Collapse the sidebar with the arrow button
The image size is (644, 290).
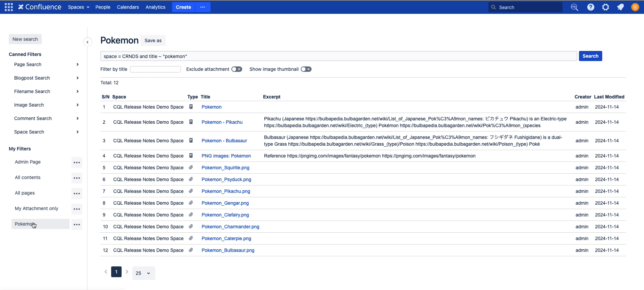pos(88,42)
